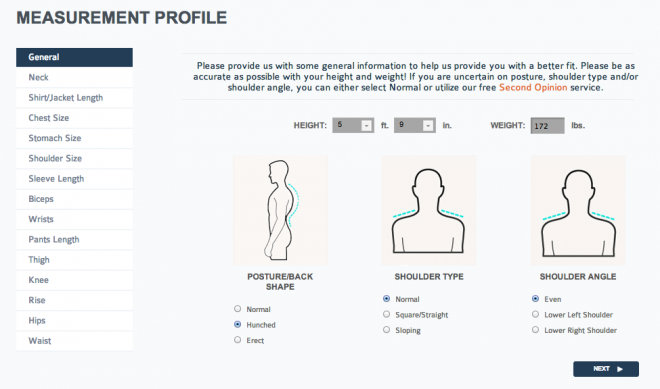Click the NEXT button

click(x=606, y=369)
